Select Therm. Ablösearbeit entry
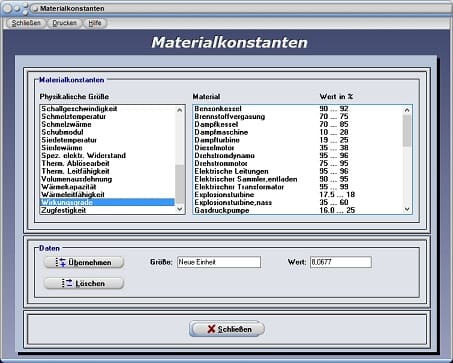453x363 pixels. click(x=107, y=163)
